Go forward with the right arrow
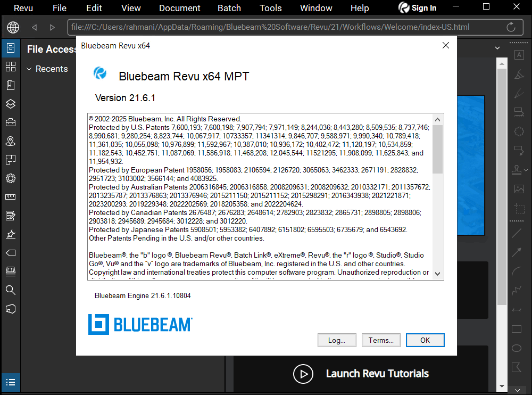The image size is (532, 395). [52, 27]
